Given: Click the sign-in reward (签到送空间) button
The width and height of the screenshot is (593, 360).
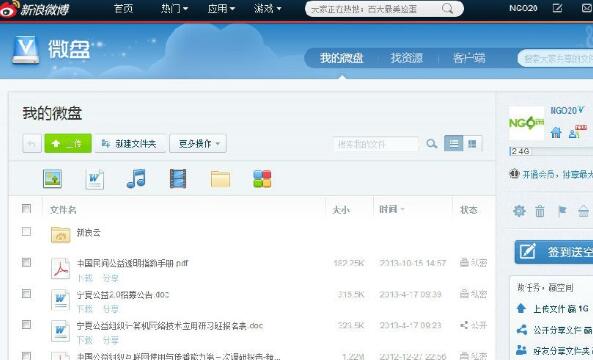Looking at the screenshot, I should click(x=554, y=251).
